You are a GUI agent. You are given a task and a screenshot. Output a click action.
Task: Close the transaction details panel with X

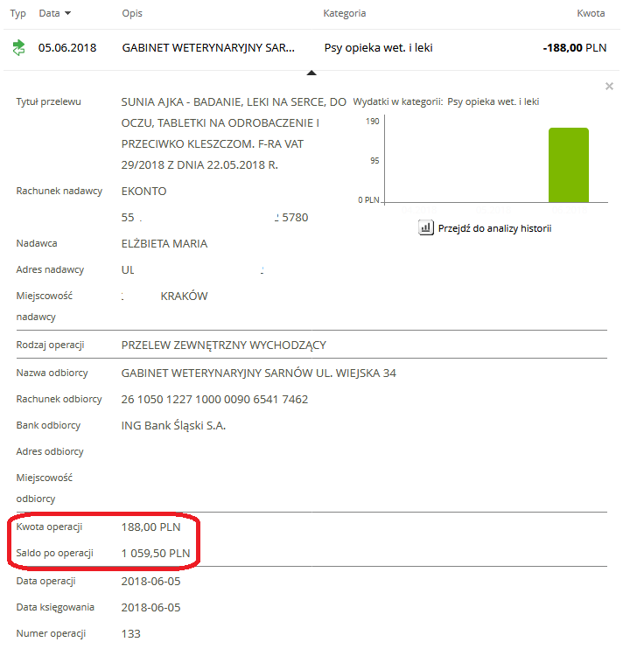[x=609, y=87]
